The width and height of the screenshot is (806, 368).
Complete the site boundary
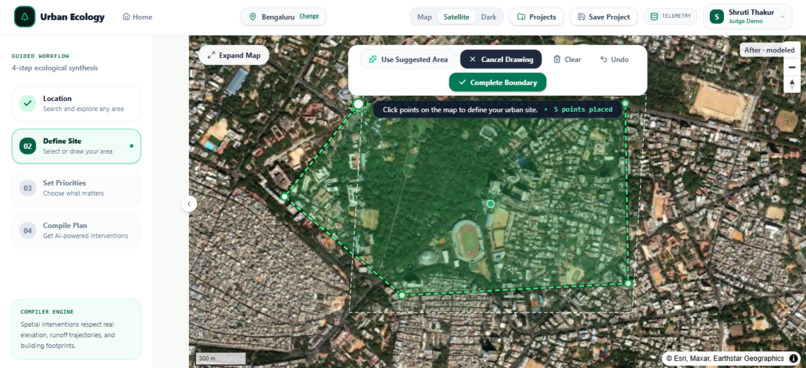(x=498, y=82)
